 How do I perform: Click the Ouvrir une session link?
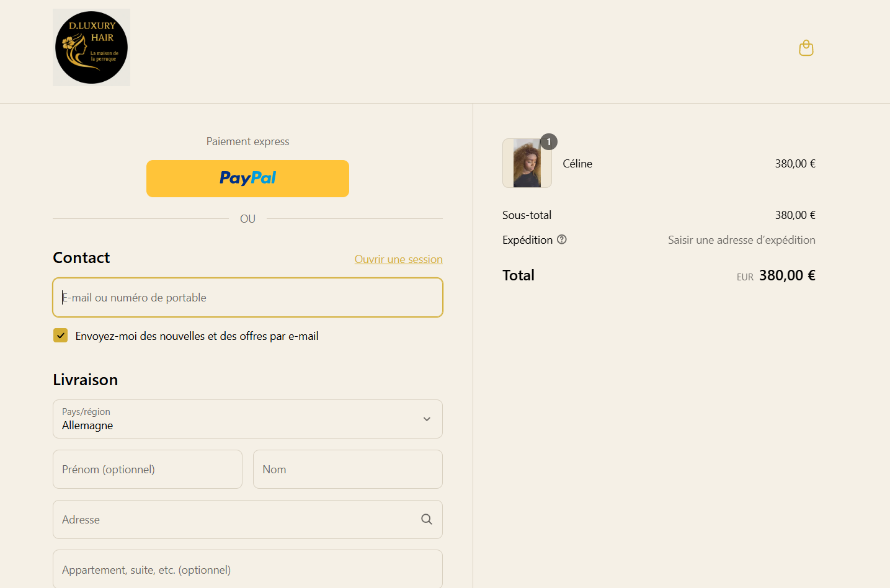point(398,259)
